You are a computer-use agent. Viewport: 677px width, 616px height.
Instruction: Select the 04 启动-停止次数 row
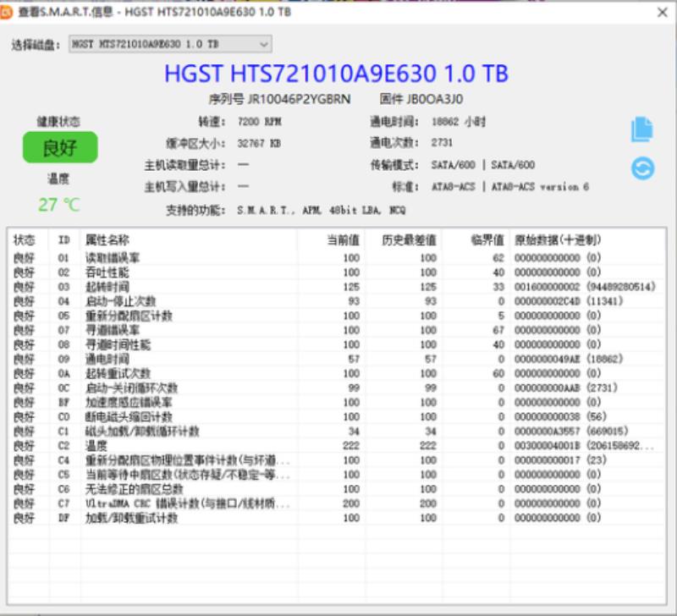(336, 301)
